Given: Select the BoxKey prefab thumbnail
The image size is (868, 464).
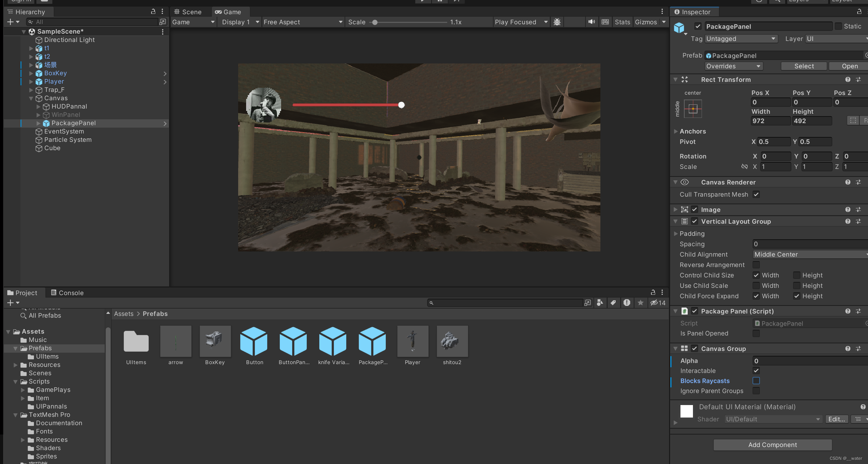Looking at the screenshot, I should click(x=215, y=341).
